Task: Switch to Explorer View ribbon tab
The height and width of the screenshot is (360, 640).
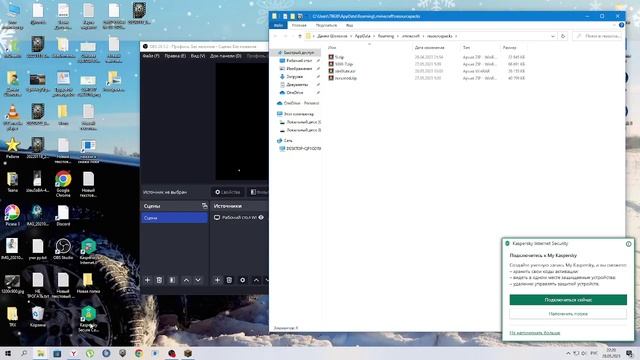Action: pos(350,25)
